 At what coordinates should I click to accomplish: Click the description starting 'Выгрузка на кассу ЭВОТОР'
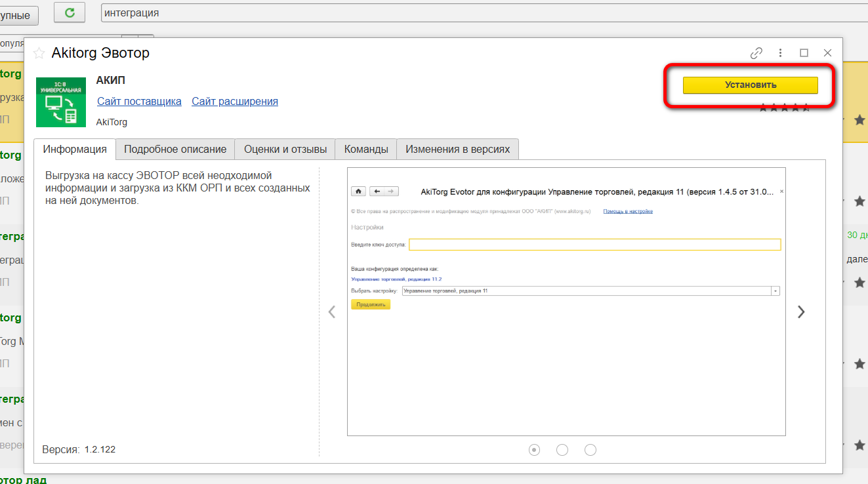(x=177, y=188)
